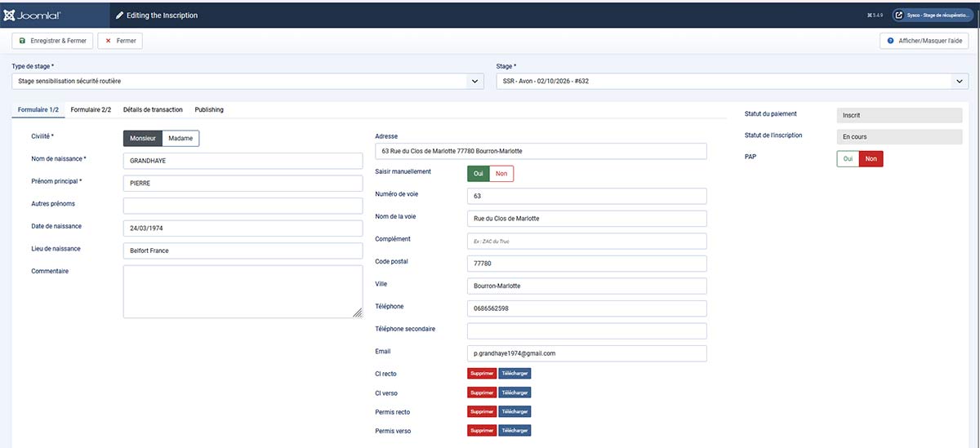980x448 pixels.
Task: Click the Statut de l'inscription value En cours
Action: (900, 137)
